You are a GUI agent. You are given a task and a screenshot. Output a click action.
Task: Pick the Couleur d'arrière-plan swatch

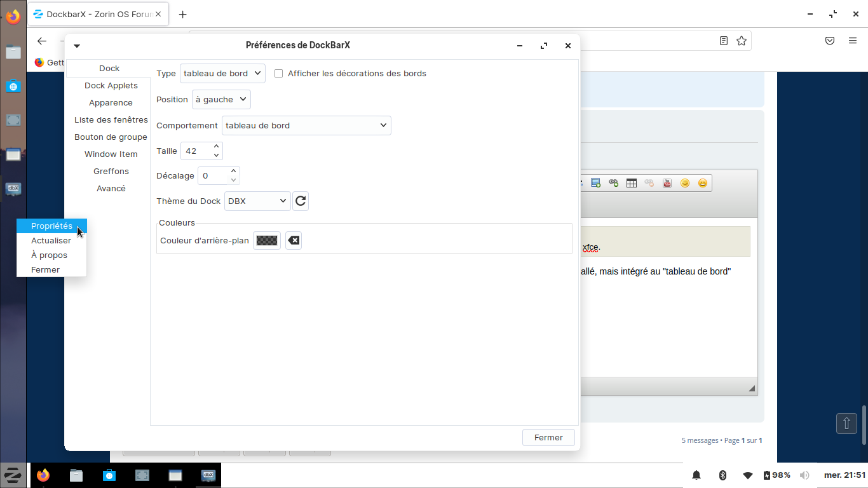click(x=267, y=241)
